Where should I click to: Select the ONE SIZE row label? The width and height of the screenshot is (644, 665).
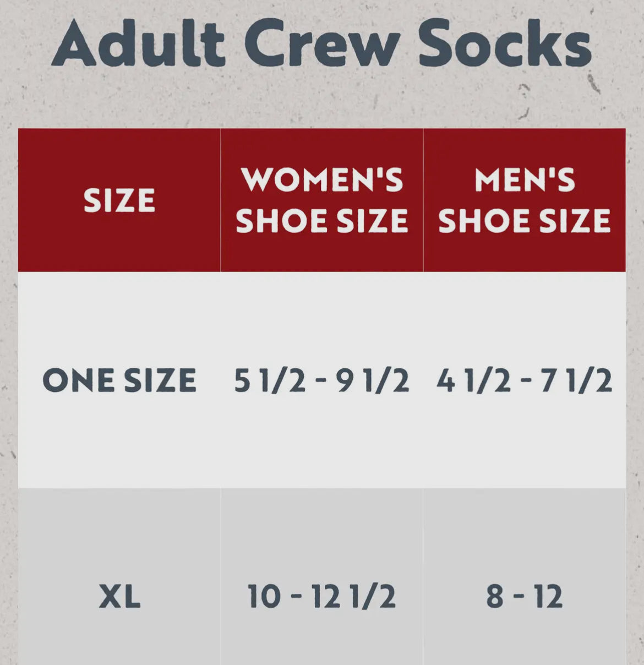tap(119, 380)
